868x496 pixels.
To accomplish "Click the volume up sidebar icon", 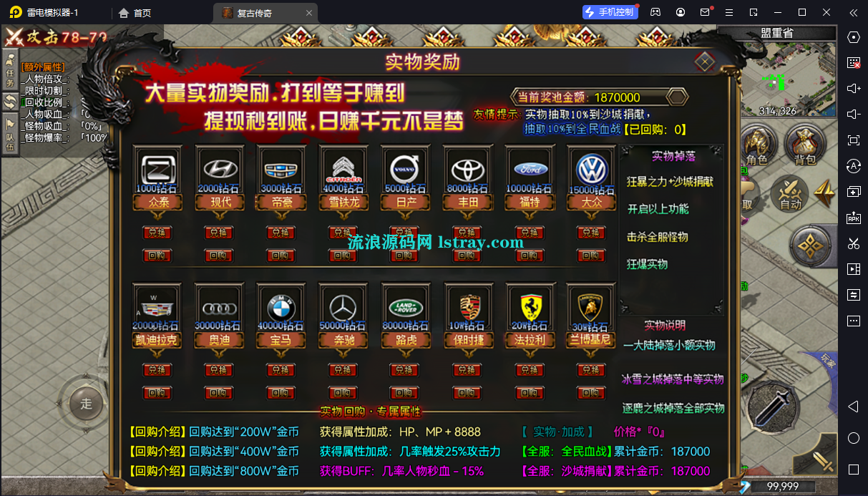I will click(853, 88).
